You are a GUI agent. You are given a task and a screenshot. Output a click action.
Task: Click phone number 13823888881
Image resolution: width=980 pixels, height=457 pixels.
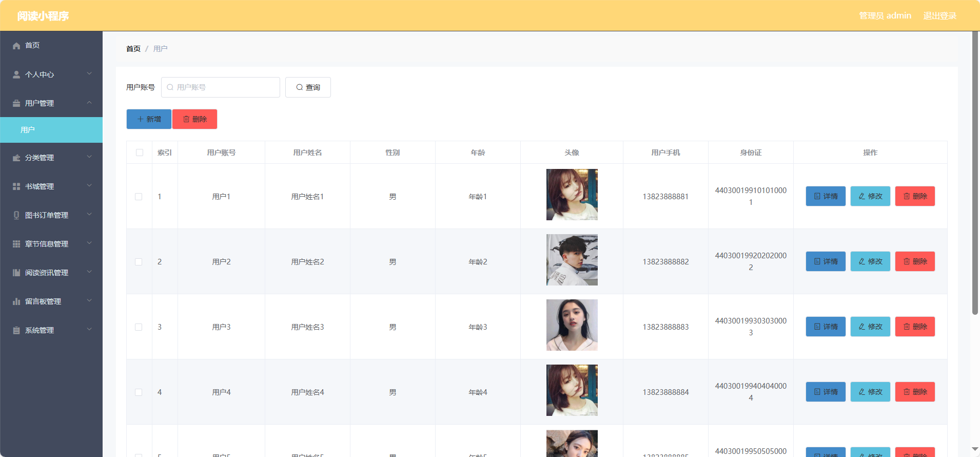coord(665,197)
